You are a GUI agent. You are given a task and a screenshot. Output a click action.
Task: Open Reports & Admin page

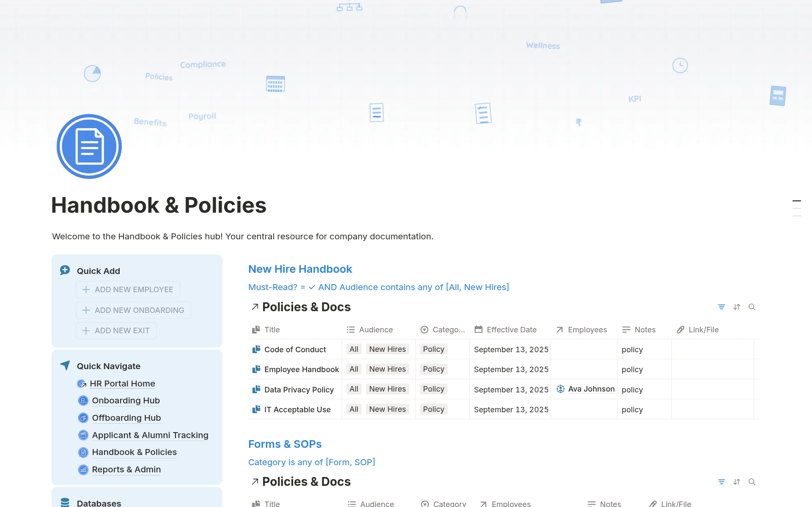point(126,469)
